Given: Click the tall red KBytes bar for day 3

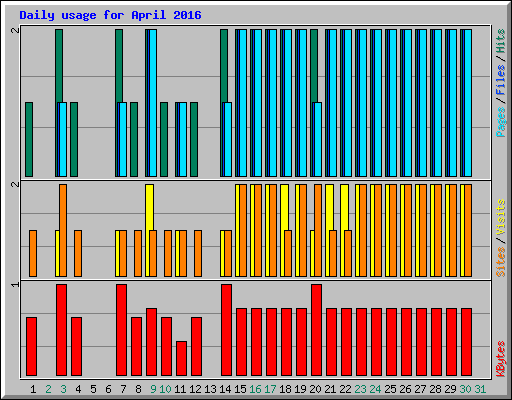Looking at the screenshot, I should coord(61,330).
